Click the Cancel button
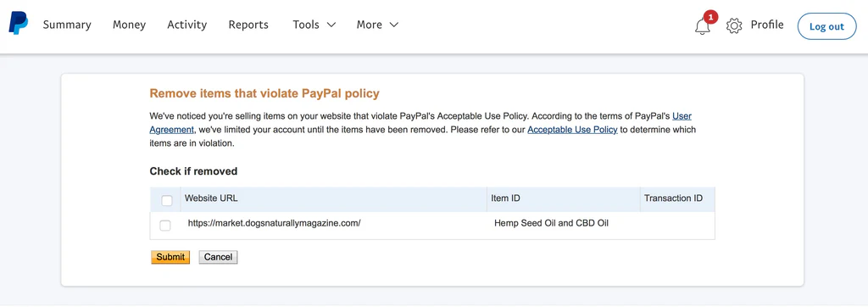The image size is (868, 307). tap(218, 257)
